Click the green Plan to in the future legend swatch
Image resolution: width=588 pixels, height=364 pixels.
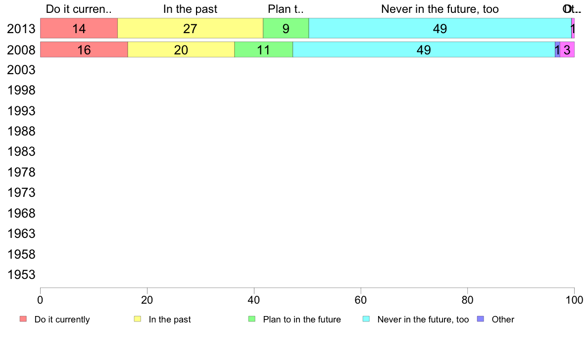[x=252, y=319]
